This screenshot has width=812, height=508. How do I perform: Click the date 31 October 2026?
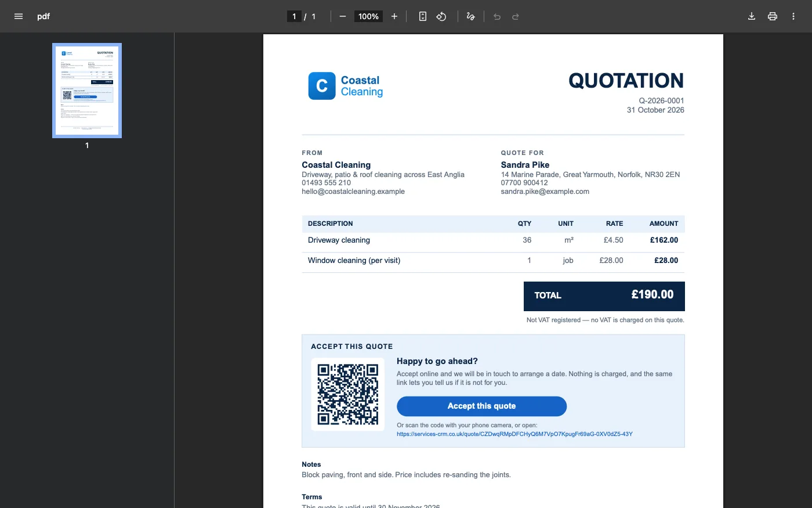point(655,110)
